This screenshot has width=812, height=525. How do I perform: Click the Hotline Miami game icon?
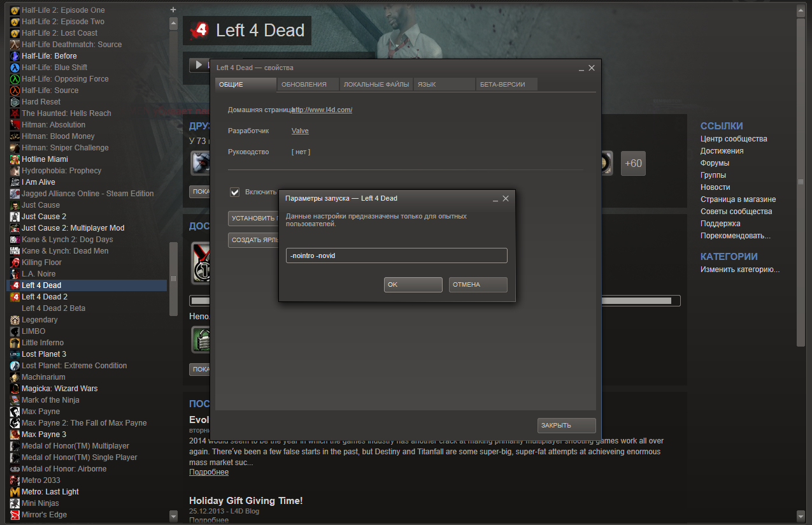(x=15, y=159)
